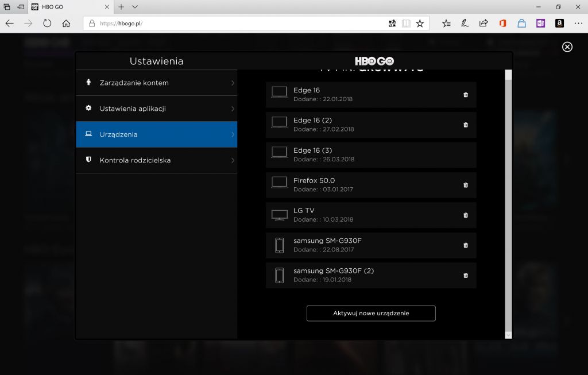Click the TV icon next to LG TV

click(280, 215)
